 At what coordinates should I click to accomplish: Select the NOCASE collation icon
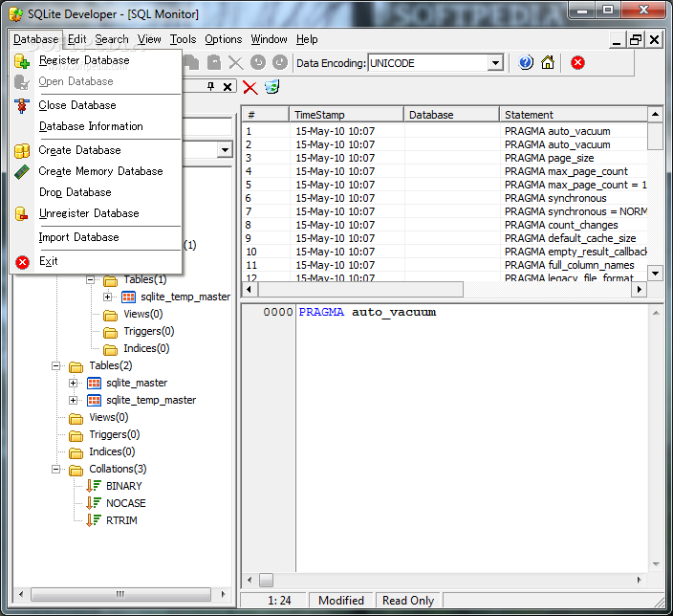click(93, 503)
